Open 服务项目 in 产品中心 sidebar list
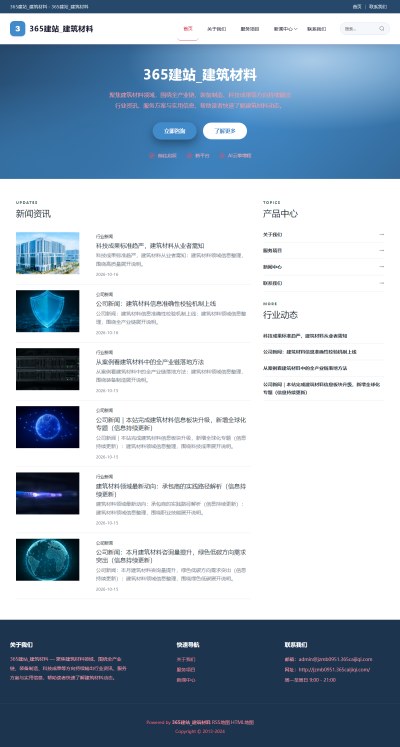Screen dimensions: 400x747 272,251
